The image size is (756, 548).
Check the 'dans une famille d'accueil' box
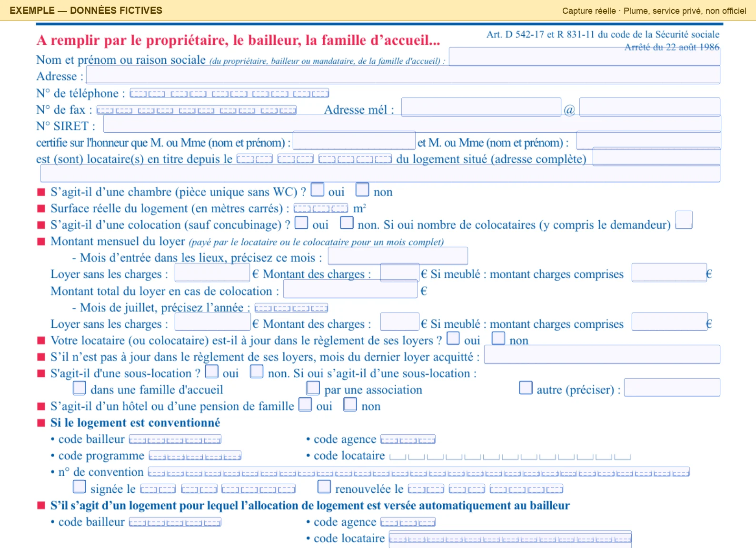pyautogui.click(x=80, y=388)
